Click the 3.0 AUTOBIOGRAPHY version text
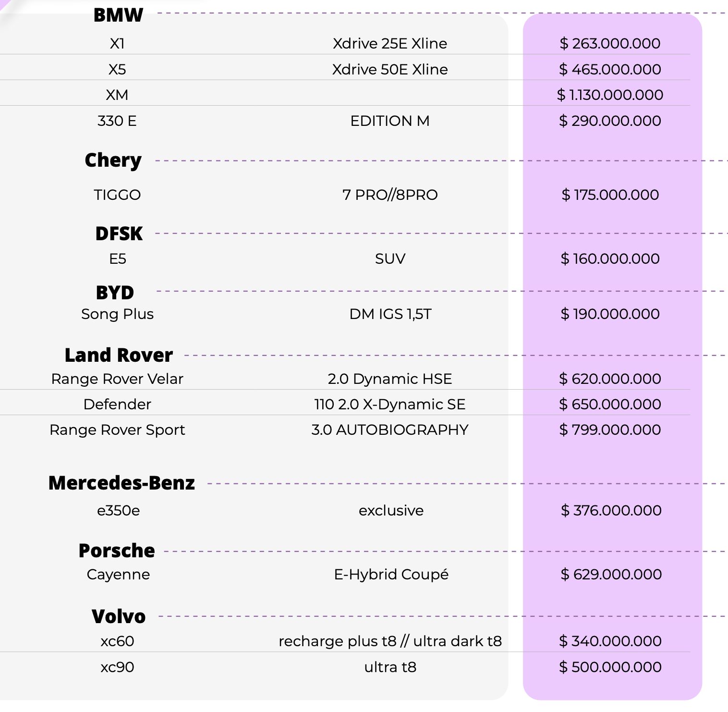 click(x=390, y=430)
